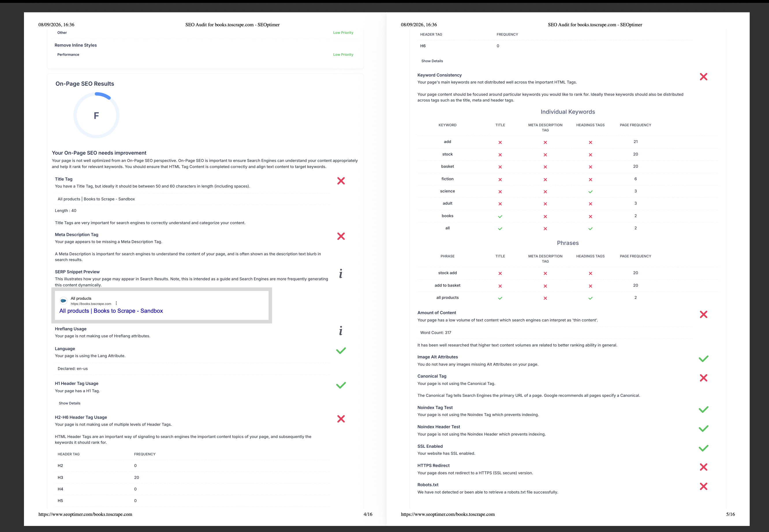Click the https://books.toscrape.com URL in snippet

[x=91, y=304]
